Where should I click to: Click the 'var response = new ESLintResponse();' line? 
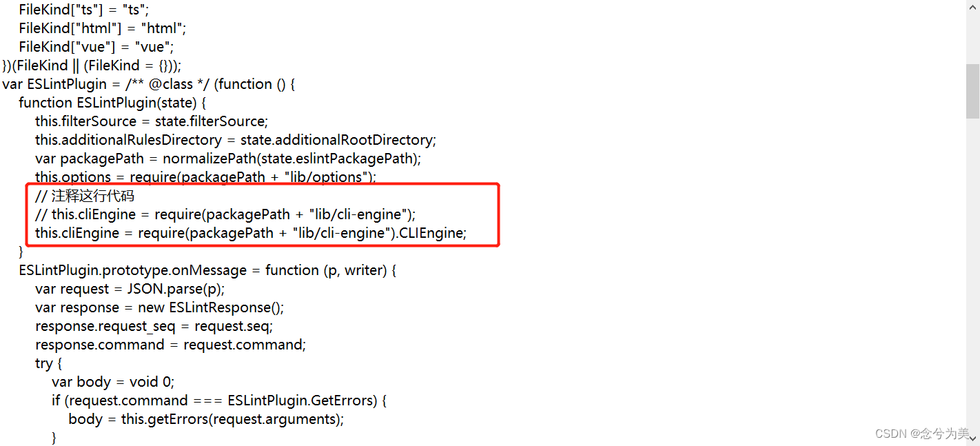tap(160, 307)
